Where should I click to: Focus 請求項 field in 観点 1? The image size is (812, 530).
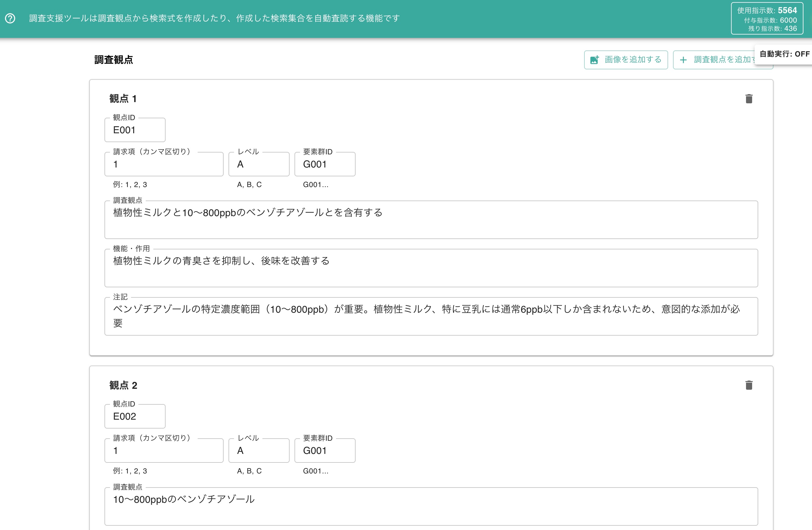click(164, 164)
